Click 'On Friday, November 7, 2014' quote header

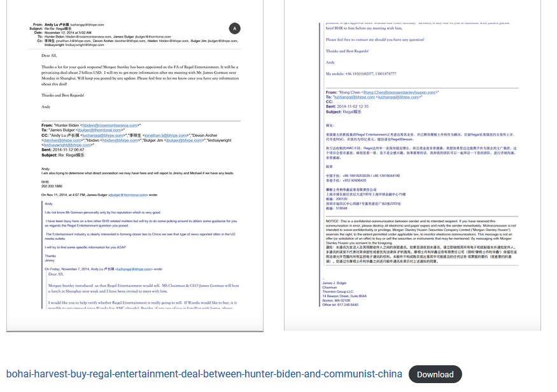[104, 269]
